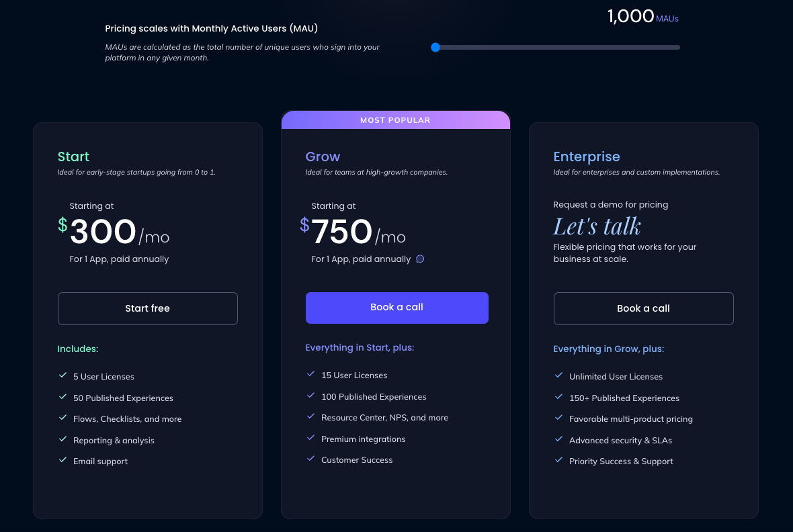Click the 1,000 MAUs value label
The image size is (793, 532).
pyautogui.click(x=642, y=16)
